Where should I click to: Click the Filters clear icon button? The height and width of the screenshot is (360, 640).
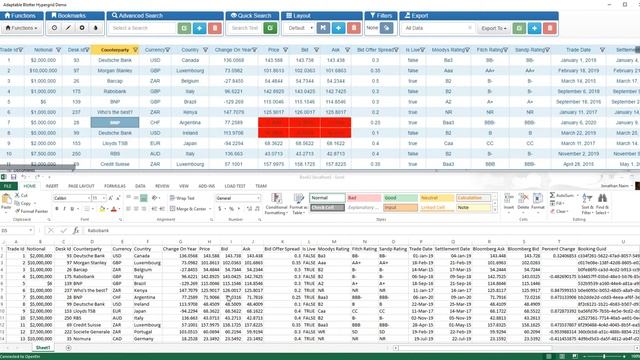387,28
